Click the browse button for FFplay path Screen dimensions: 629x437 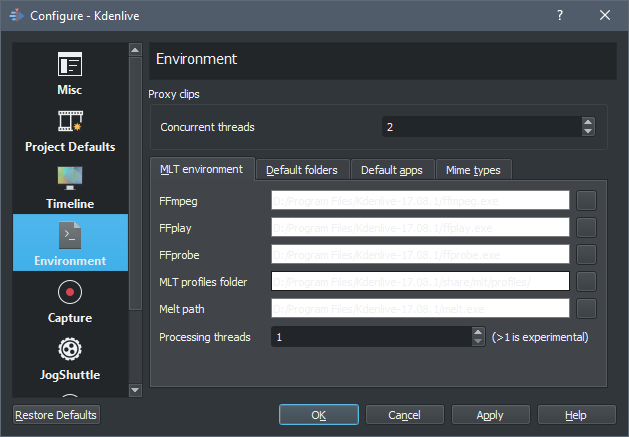(586, 228)
